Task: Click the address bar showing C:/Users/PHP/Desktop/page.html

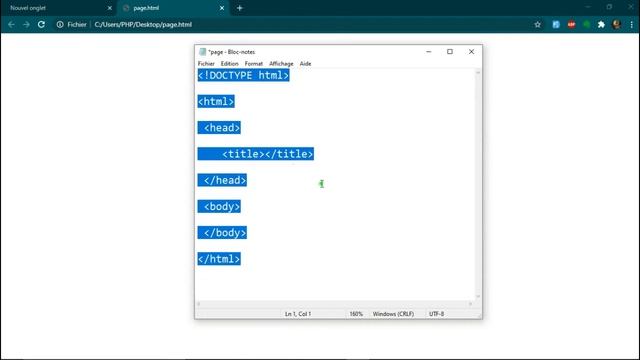Action: pyautogui.click(x=143, y=24)
